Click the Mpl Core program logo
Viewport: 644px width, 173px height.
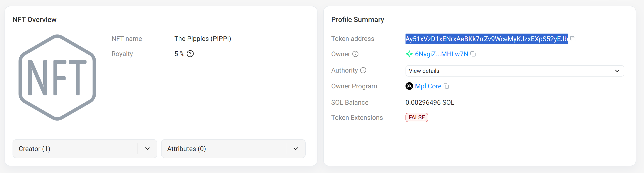410,86
